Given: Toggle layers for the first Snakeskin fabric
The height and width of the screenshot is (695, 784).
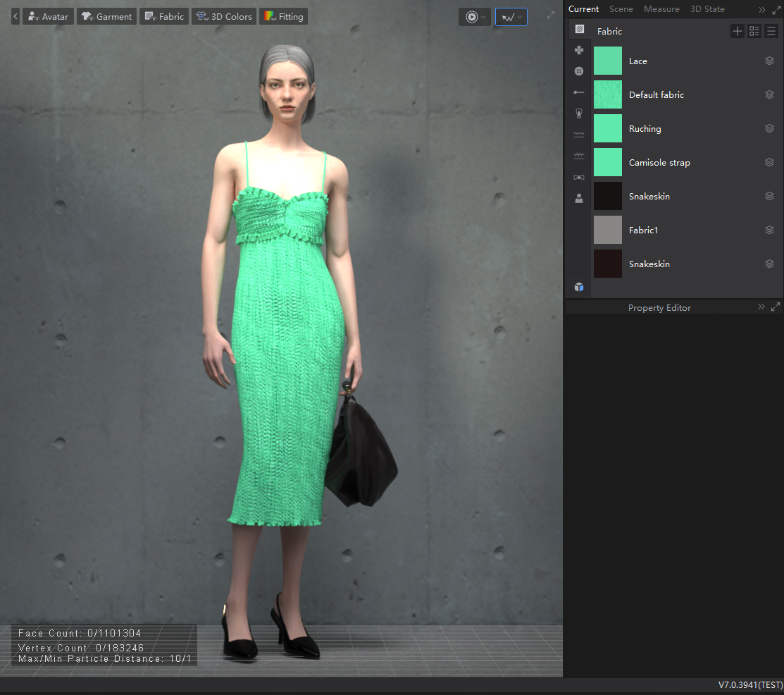Looking at the screenshot, I should (769, 196).
